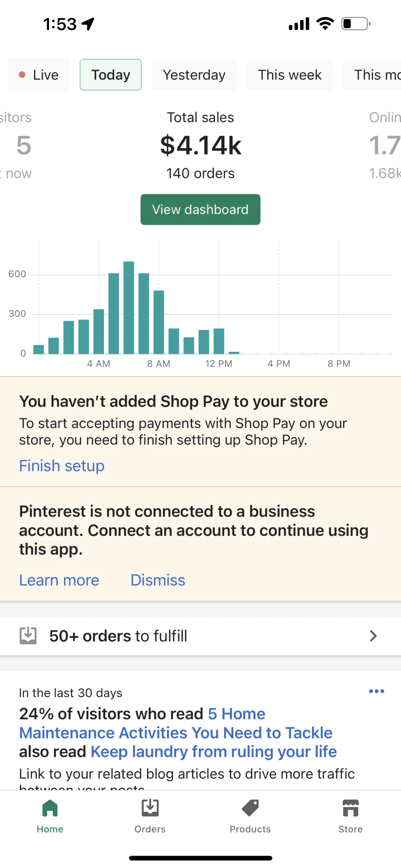401x868 pixels.
Task: Open the Home tab icon
Action: point(50,808)
